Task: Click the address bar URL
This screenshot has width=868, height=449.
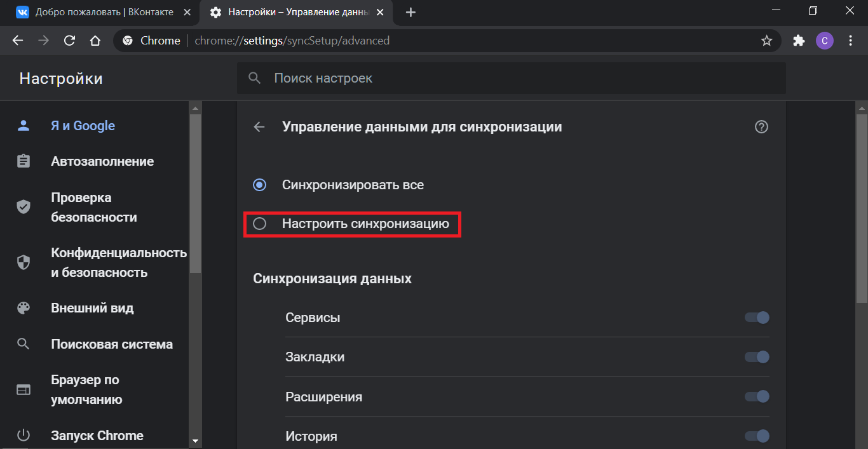Action: (x=292, y=41)
